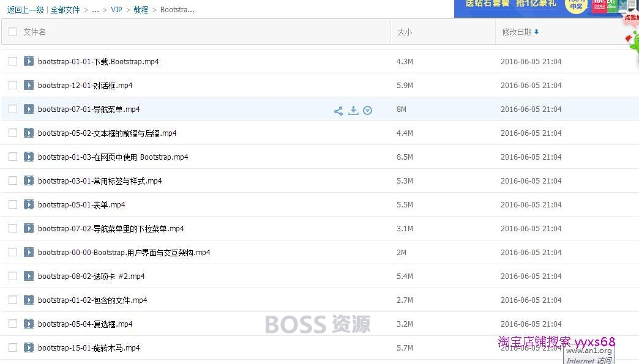Click the video icon of bootstrap-07-01-导航菜单.mp4
The width and height of the screenshot is (639, 364).
coord(29,109)
